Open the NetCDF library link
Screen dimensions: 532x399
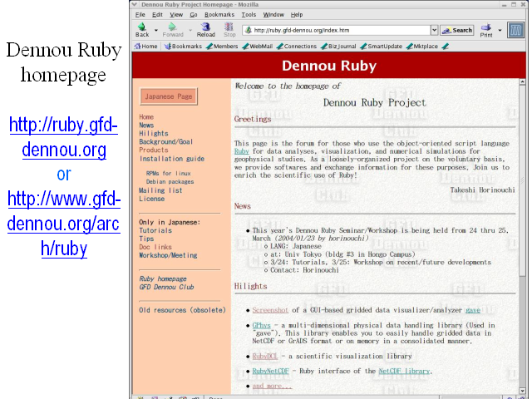tap(404, 372)
